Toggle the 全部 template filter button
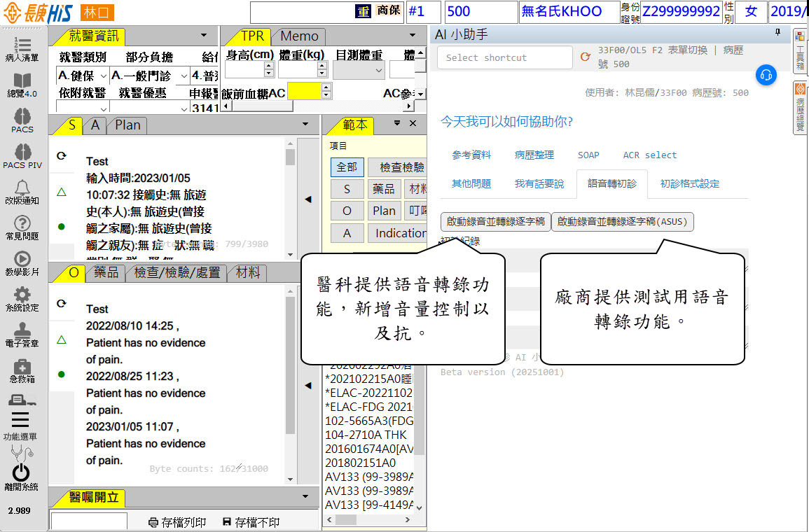The height and width of the screenshot is (532, 809). (347, 167)
